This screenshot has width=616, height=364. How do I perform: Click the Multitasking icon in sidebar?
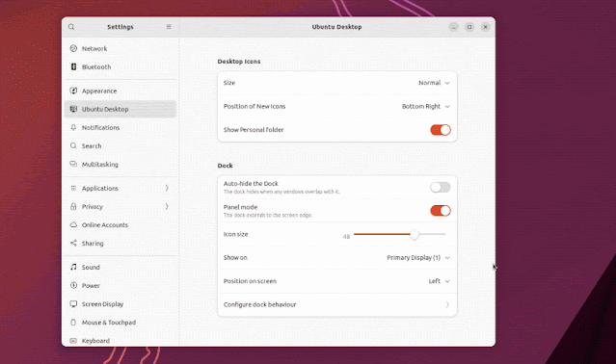(x=73, y=164)
